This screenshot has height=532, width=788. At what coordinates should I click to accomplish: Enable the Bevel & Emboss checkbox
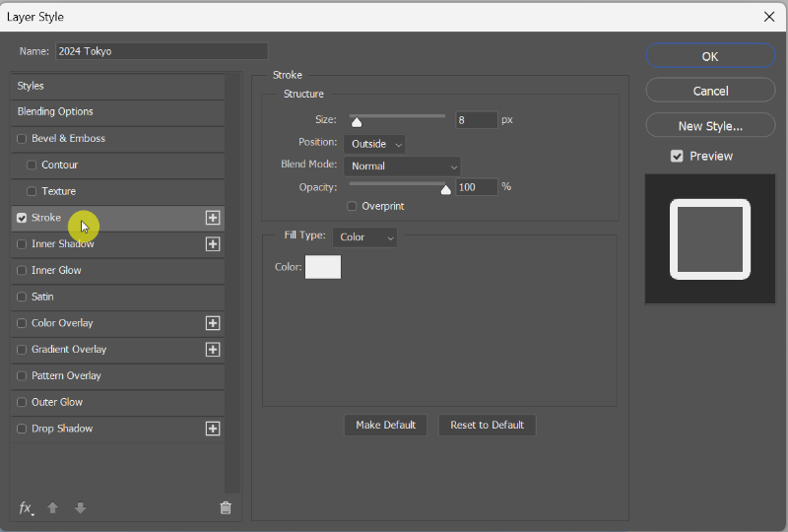point(22,138)
